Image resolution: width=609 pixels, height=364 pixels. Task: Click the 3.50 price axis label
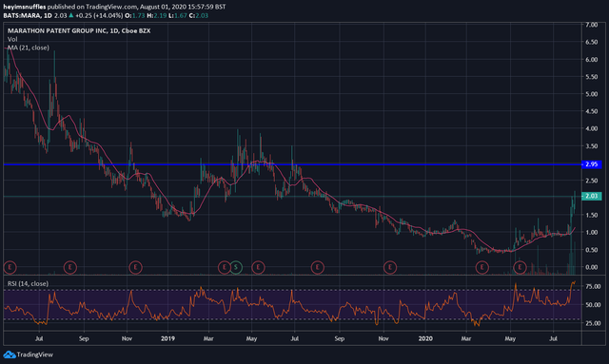click(592, 146)
